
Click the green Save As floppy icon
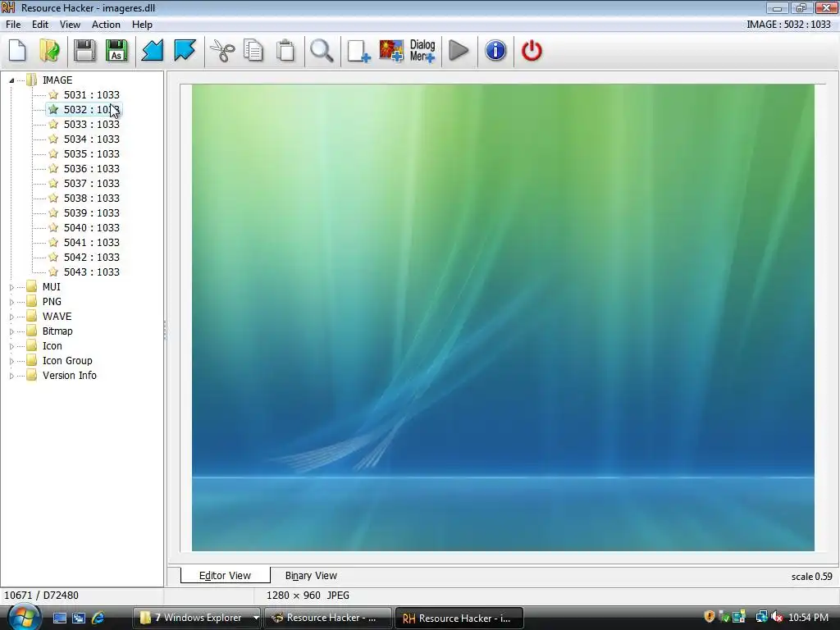click(116, 51)
